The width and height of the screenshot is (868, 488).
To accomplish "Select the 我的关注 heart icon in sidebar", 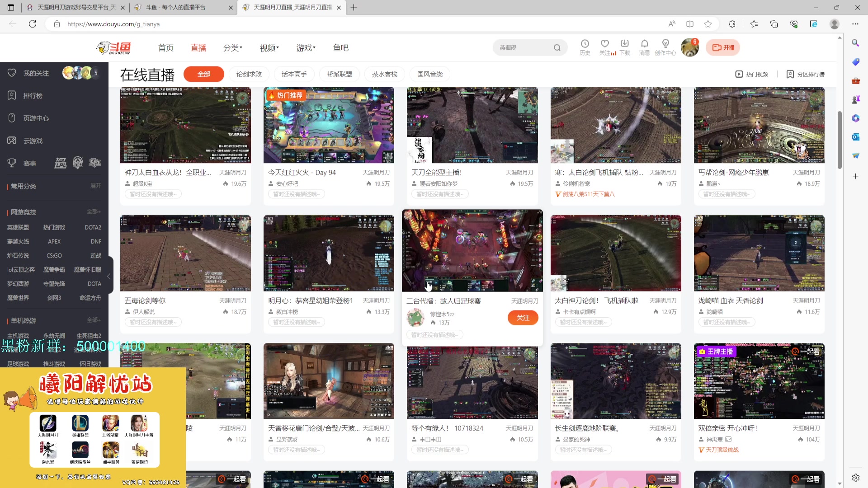I will point(12,73).
